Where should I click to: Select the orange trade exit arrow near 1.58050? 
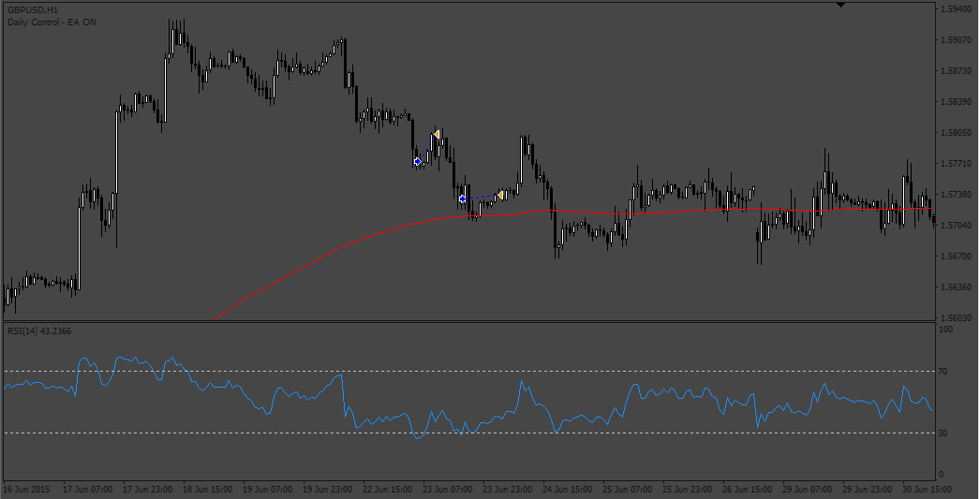(437, 134)
